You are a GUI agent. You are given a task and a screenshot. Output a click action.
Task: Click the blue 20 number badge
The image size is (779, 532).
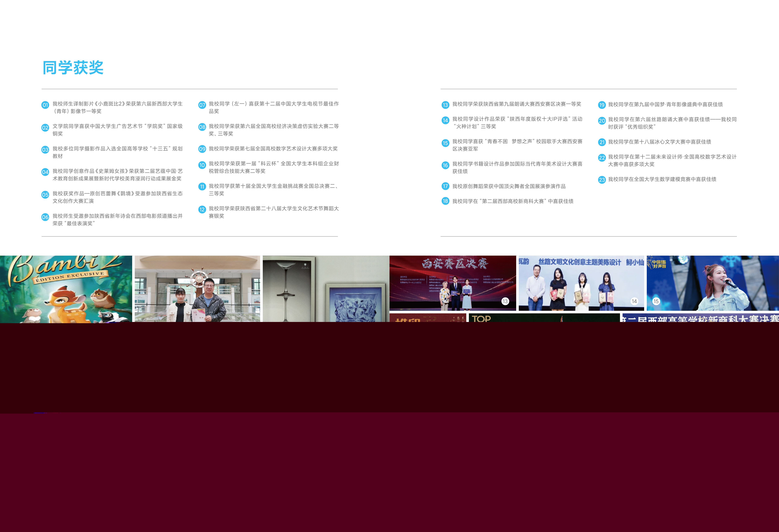point(602,121)
